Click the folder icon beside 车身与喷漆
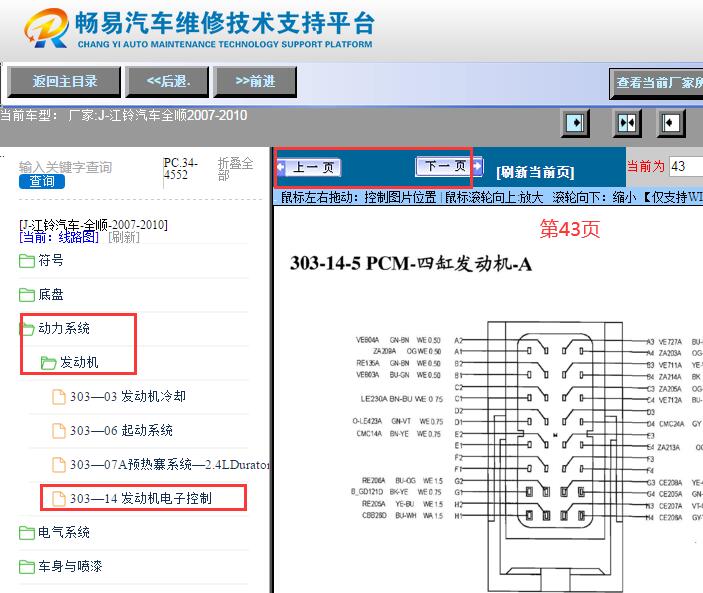Screen dimensions: 703x593 (27, 567)
